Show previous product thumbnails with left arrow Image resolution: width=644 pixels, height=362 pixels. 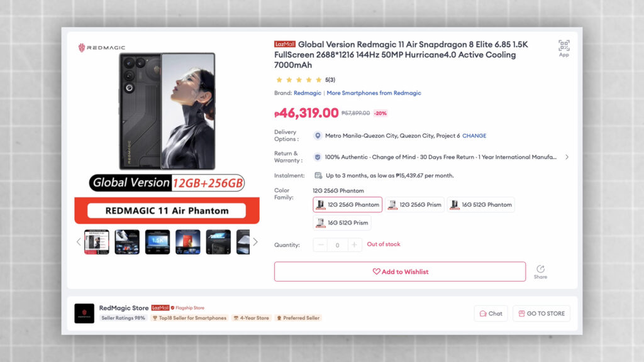pyautogui.click(x=79, y=242)
